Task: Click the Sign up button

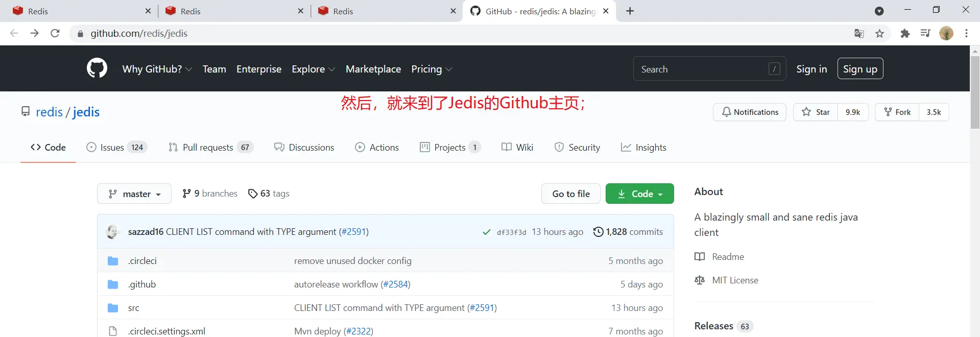Action: (x=860, y=69)
